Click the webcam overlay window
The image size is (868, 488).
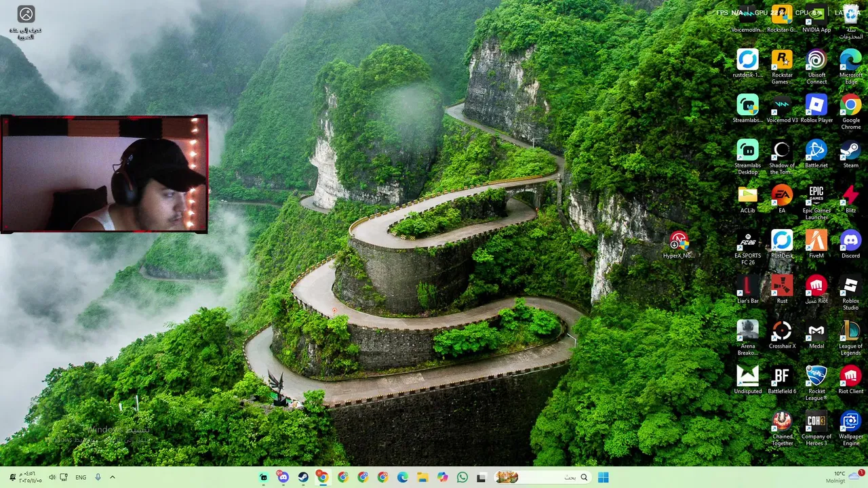(x=104, y=174)
